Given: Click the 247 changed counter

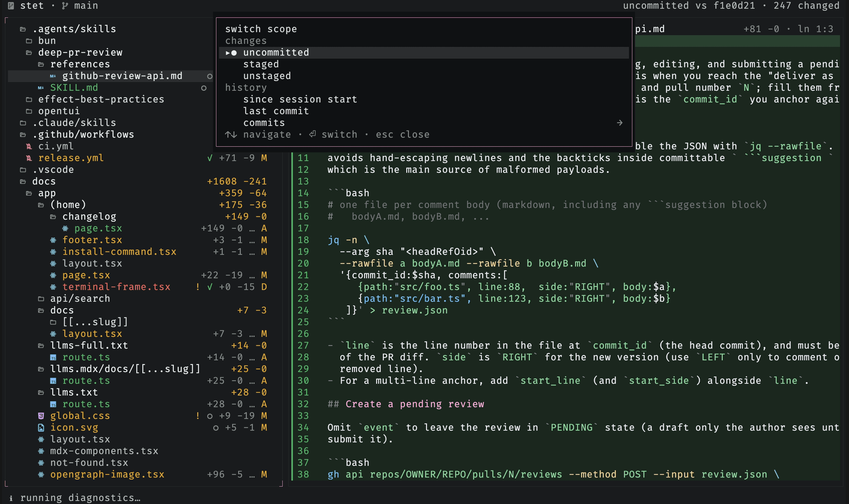Looking at the screenshot, I should click(807, 6).
